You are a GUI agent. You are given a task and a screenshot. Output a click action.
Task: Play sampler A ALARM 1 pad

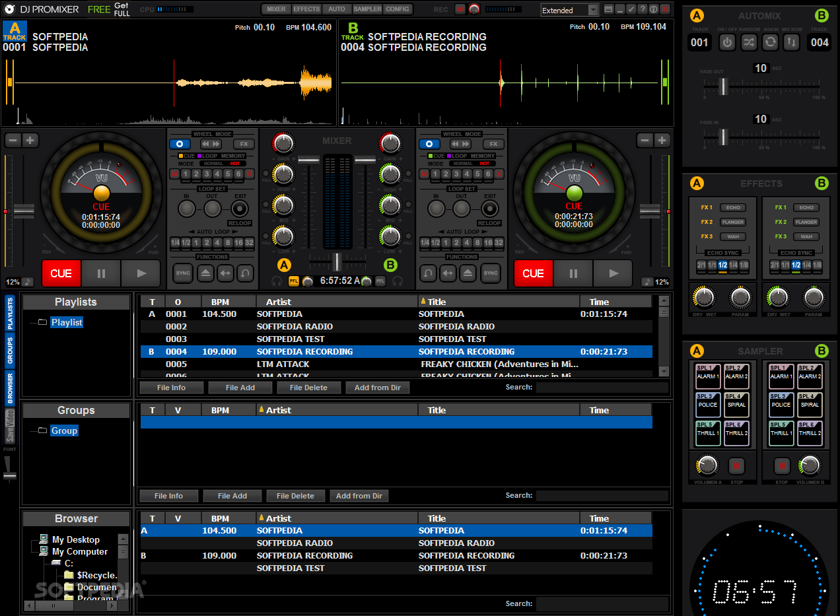tap(707, 376)
